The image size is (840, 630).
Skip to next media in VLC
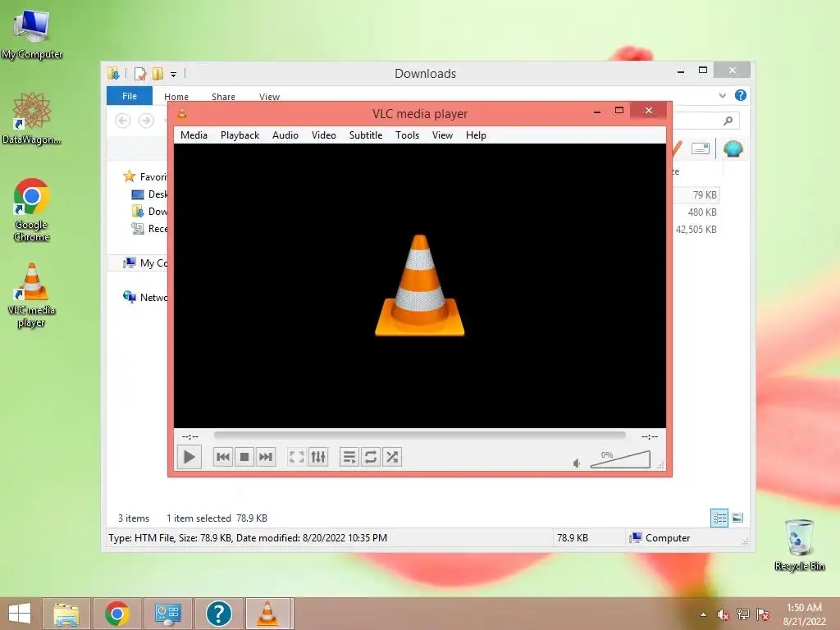point(266,457)
